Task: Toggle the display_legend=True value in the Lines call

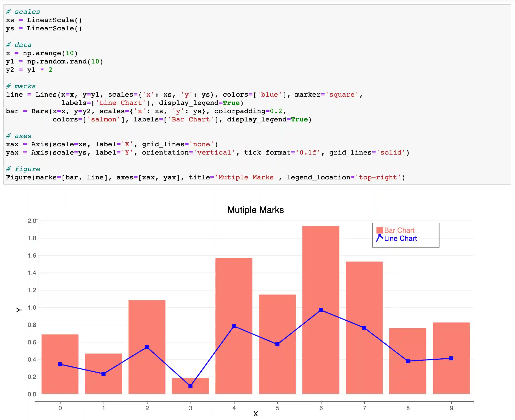Action: coord(231,103)
